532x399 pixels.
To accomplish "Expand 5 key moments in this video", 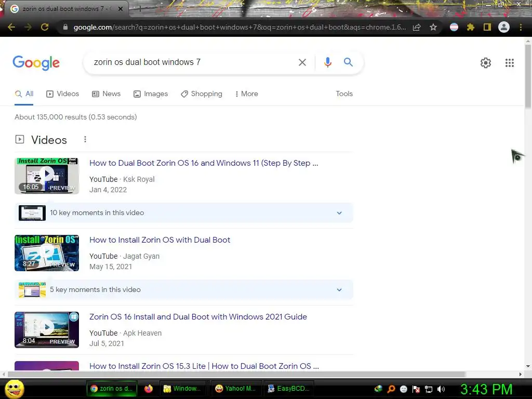I will [x=184, y=290].
